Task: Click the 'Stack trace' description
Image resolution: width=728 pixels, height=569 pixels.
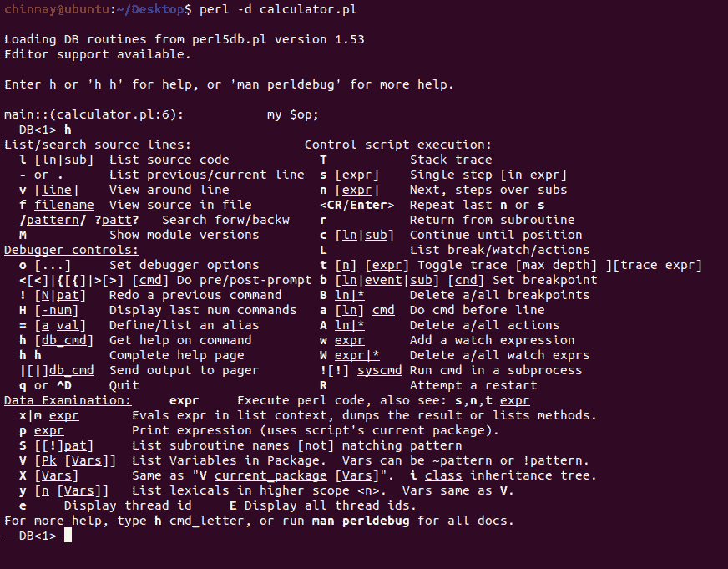Action: pyautogui.click(x=451, y=160)
